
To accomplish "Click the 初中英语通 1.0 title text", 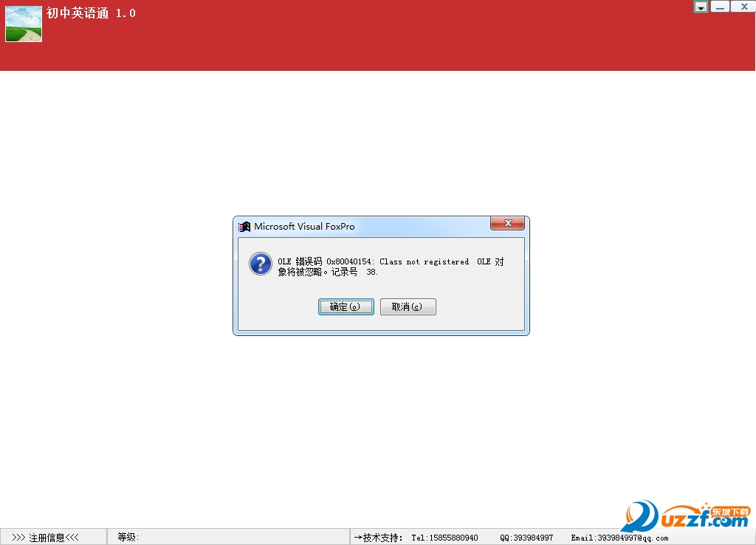I will 91,13.
